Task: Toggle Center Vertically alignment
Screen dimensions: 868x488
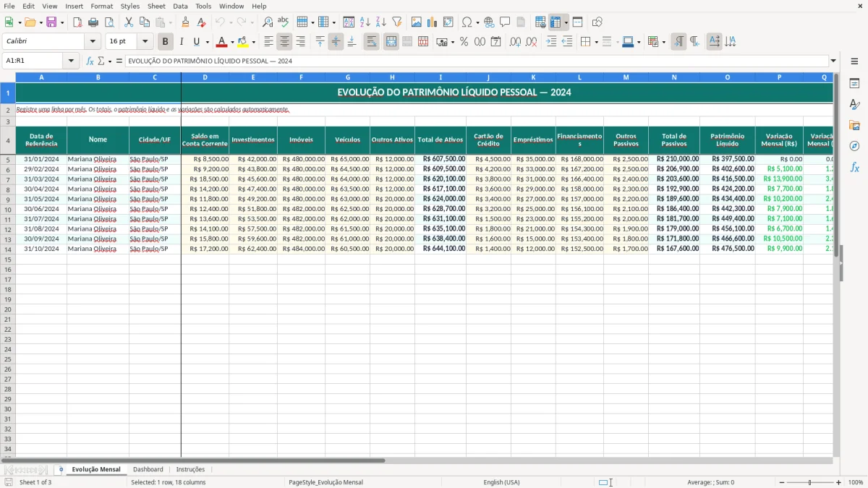Action: [x=336, y=42]
